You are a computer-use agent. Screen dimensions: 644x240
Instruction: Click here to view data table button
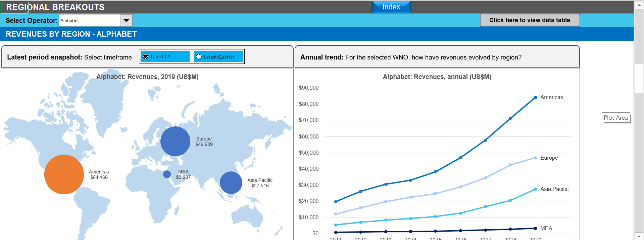(530, 20)
